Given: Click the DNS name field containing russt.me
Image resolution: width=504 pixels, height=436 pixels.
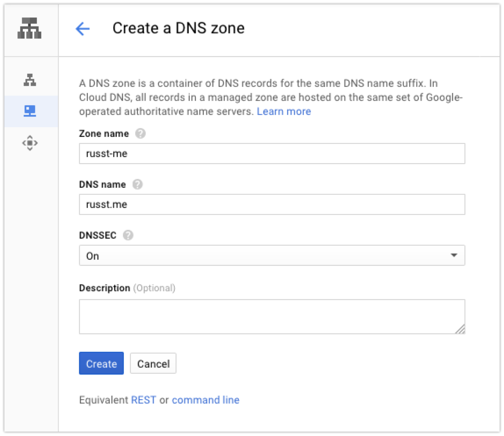Looking at the screenshot, I should click(272, 204).
